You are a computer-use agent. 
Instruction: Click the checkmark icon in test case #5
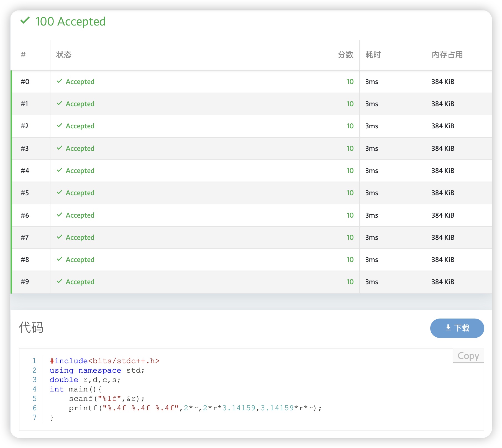(x=59, y=192)
